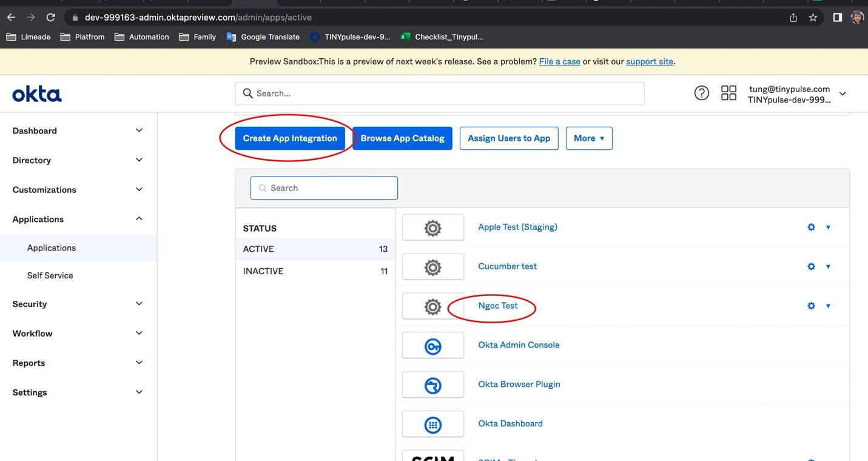Screen dimensions: 868x461
Task: Click the Okta Browser Plugin app logo
Action: 433,385
